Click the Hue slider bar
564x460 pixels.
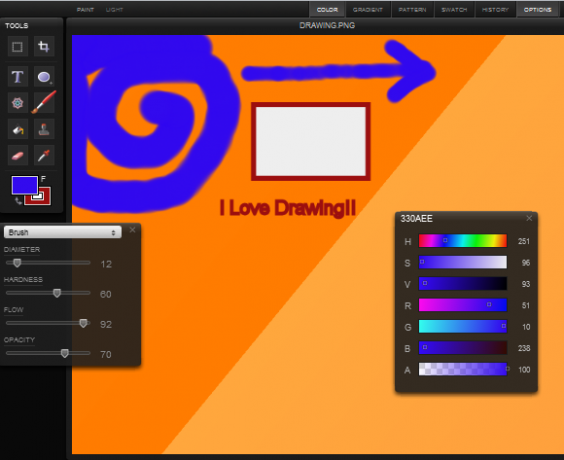point(463,241)
